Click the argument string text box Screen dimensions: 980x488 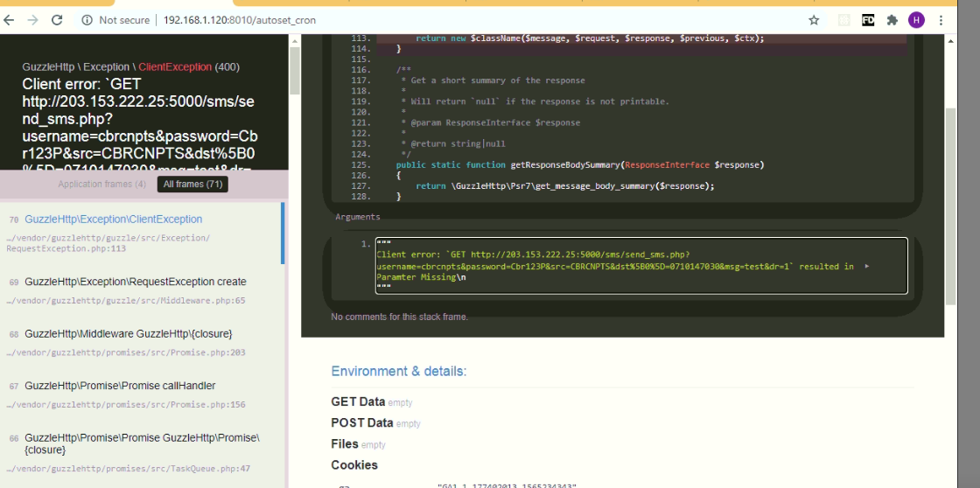point(641,266)
